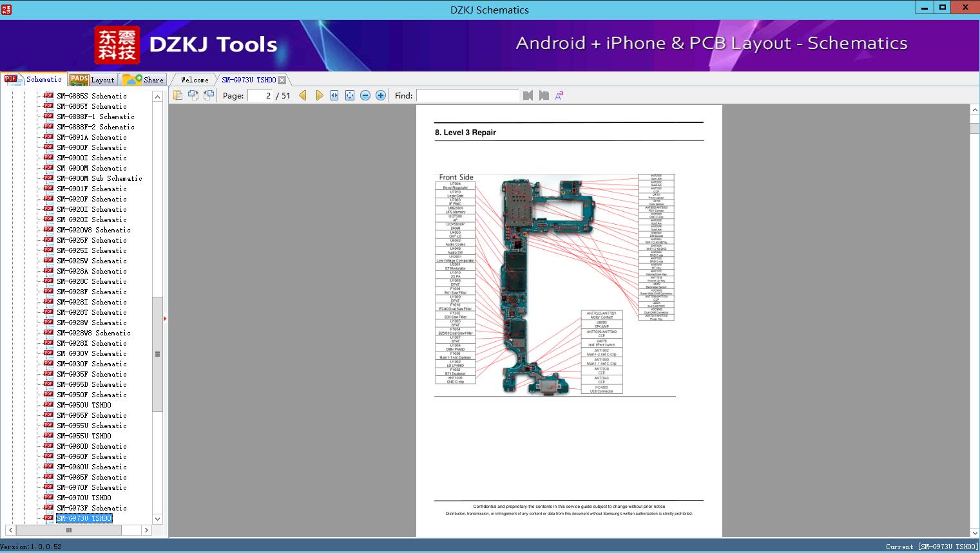Select SM-G950U TSHOO
The image size is (980, 553).
[x=84, y=405]
